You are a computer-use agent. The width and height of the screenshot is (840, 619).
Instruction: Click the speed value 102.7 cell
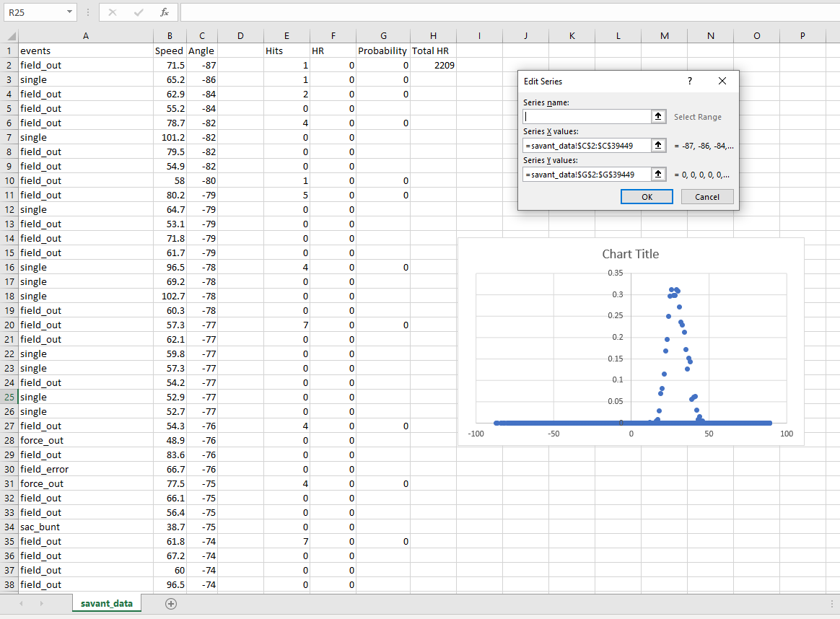(x=170, y=296)
